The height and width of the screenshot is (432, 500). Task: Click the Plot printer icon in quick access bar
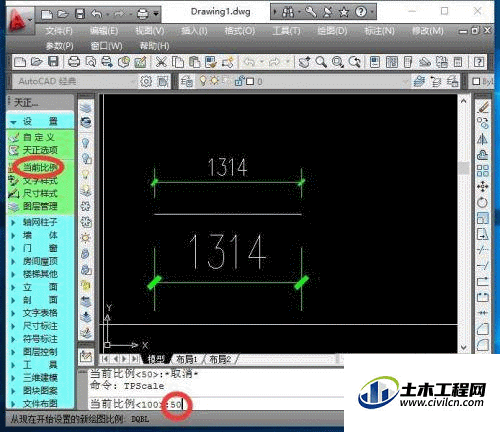click(143, 14)
